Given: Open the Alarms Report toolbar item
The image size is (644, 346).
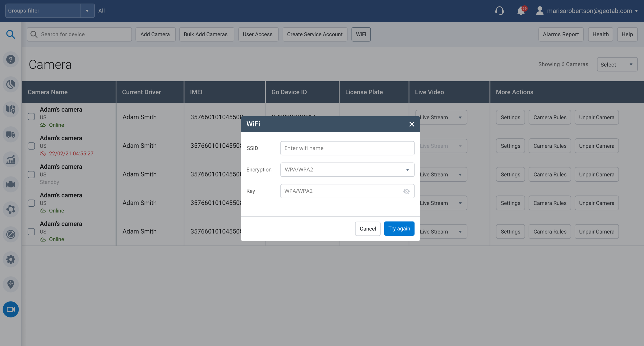Looking at the screenshot, I should 561,34.
